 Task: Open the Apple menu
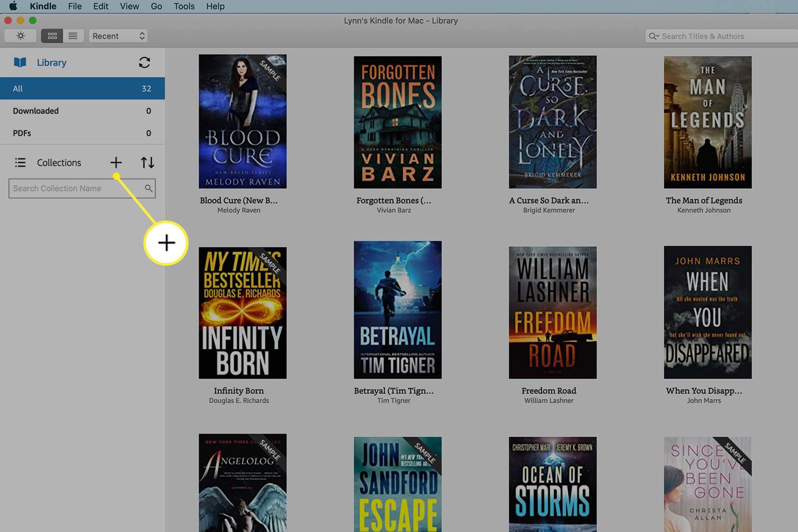[x=13, y=6]
